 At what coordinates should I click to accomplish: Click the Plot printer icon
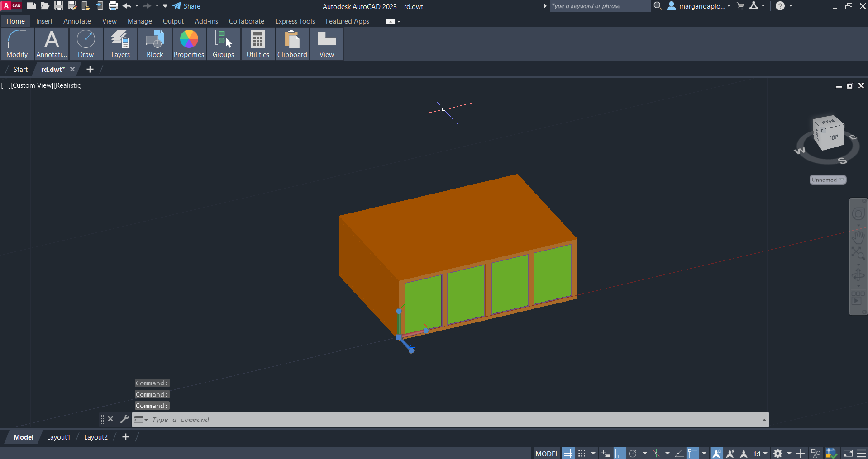pyautogui.click(x=113, y=6)
